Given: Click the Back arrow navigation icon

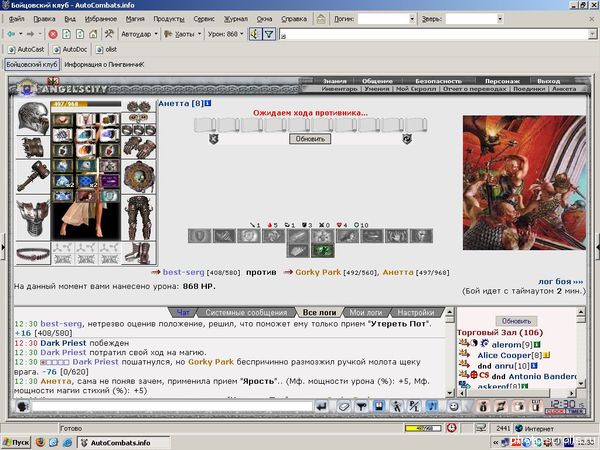Looking at the screenshot, I should point(11,34).
